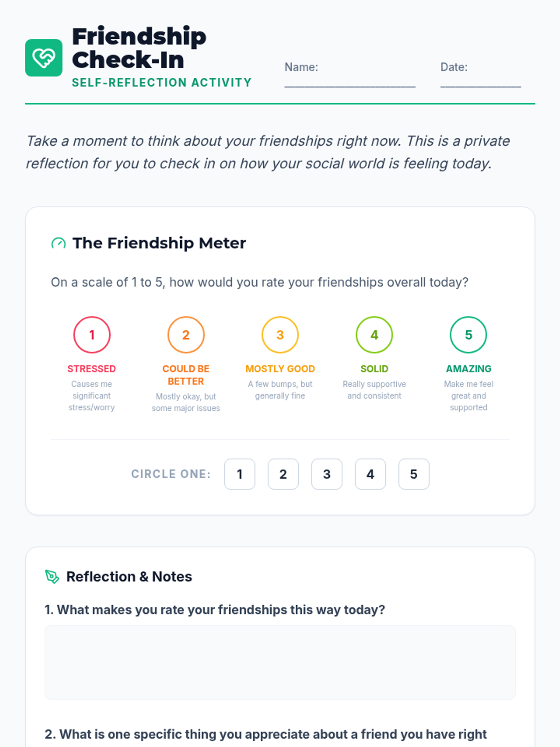This screenshot has height=747, width=560.
Task: Select the yellow circle numbered 3
Action: 280,335
